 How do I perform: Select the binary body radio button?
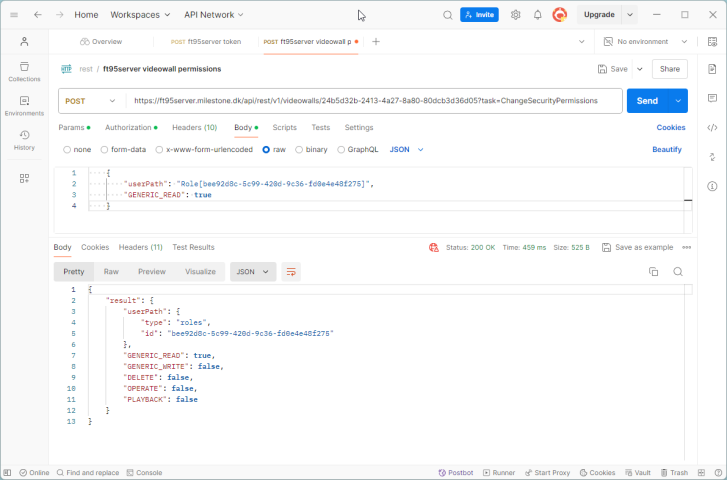298,149
